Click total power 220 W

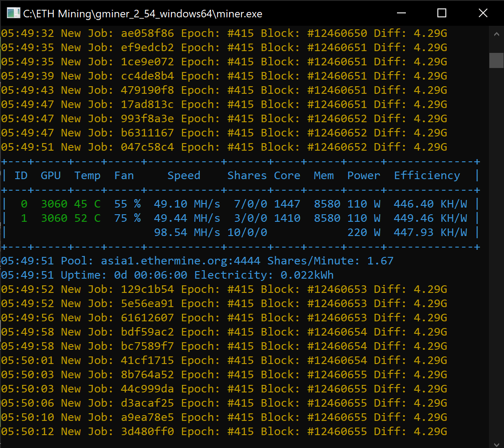click(364, 232)
